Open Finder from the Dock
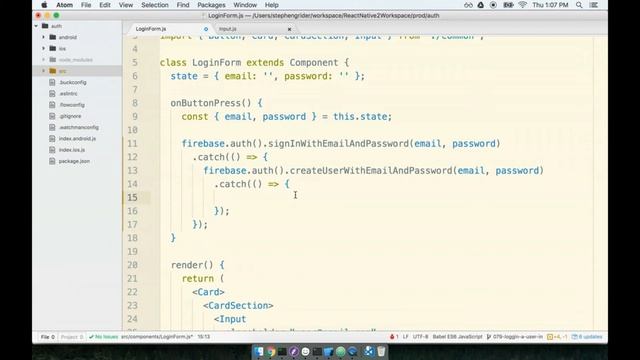Screen dimensions: 640x360 tap(259, 351)
